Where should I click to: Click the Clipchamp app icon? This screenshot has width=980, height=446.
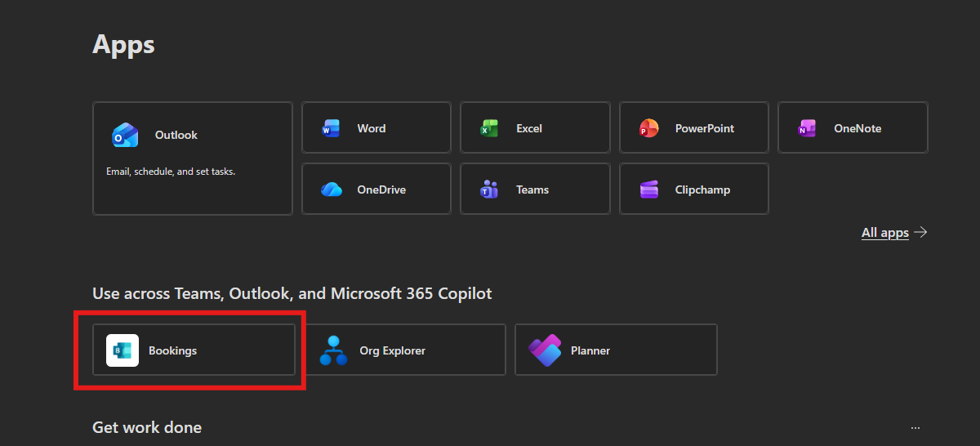click(648, 190)
